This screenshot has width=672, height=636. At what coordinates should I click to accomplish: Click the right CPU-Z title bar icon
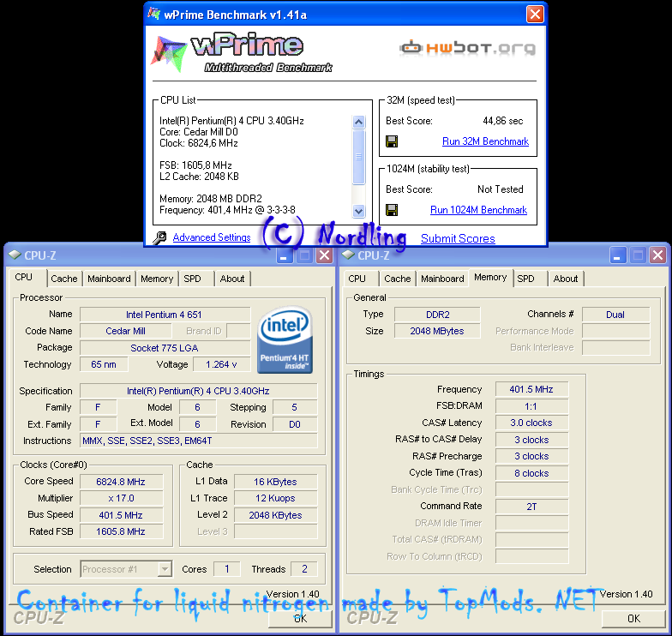pyautogui.click(x=348, y=255)
